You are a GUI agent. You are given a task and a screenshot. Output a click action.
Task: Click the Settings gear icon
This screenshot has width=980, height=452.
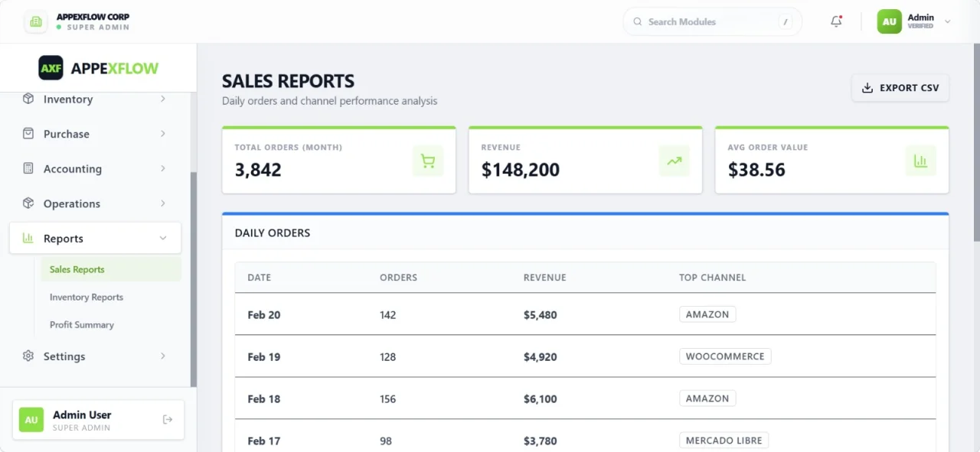(x=28, y=356)
